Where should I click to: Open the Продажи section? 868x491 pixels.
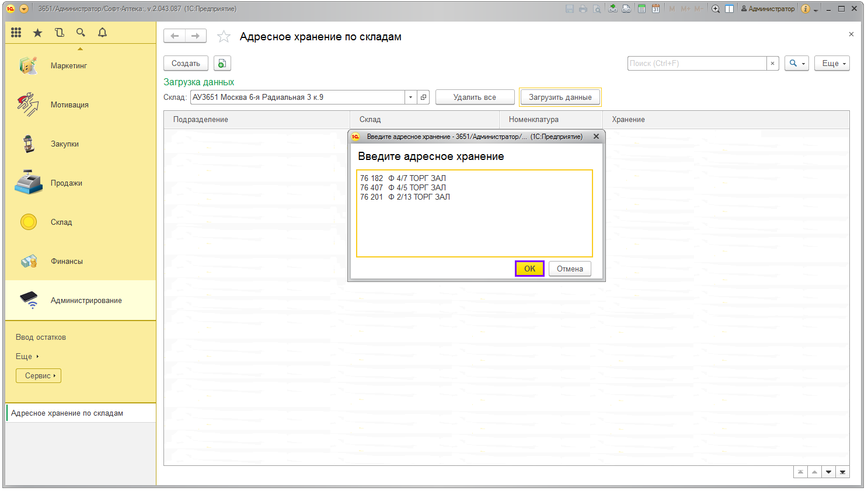[x=66, y=183]
